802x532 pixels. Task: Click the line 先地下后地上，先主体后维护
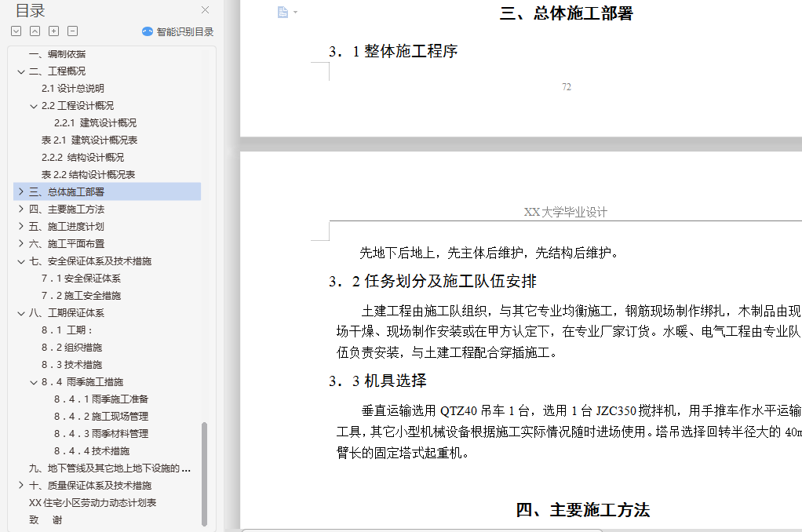click(x=489, y=253)
